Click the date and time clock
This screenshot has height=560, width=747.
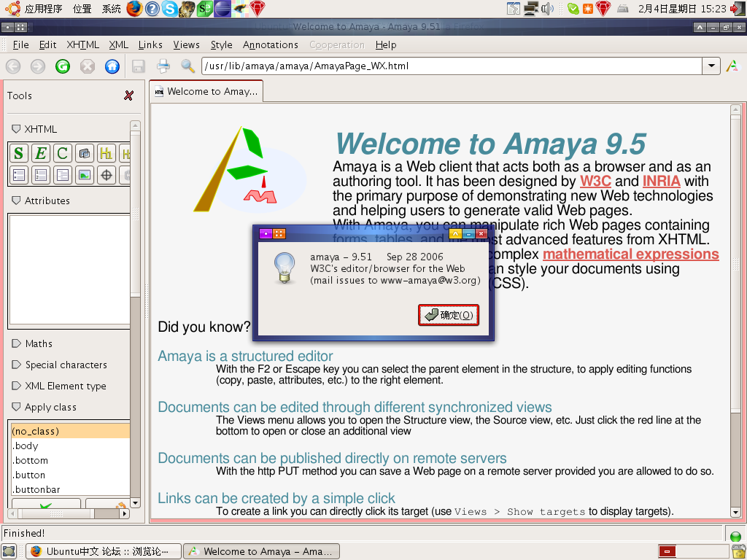pyautogui.click(x=682, y=9)
